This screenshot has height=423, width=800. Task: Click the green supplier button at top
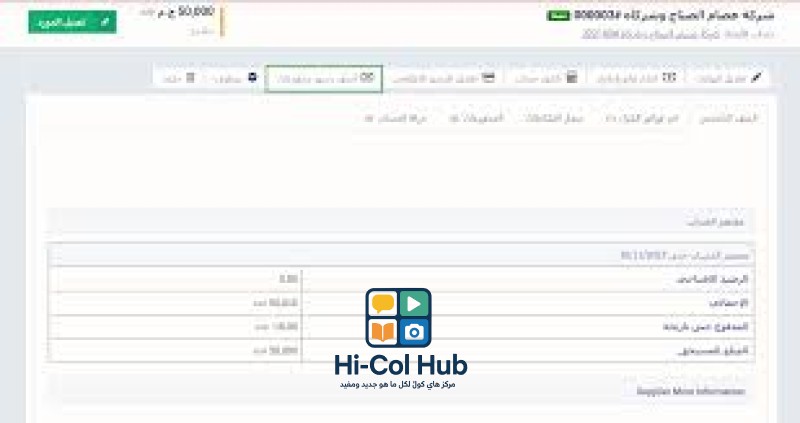pyautogui.click(x=72, y=22)
